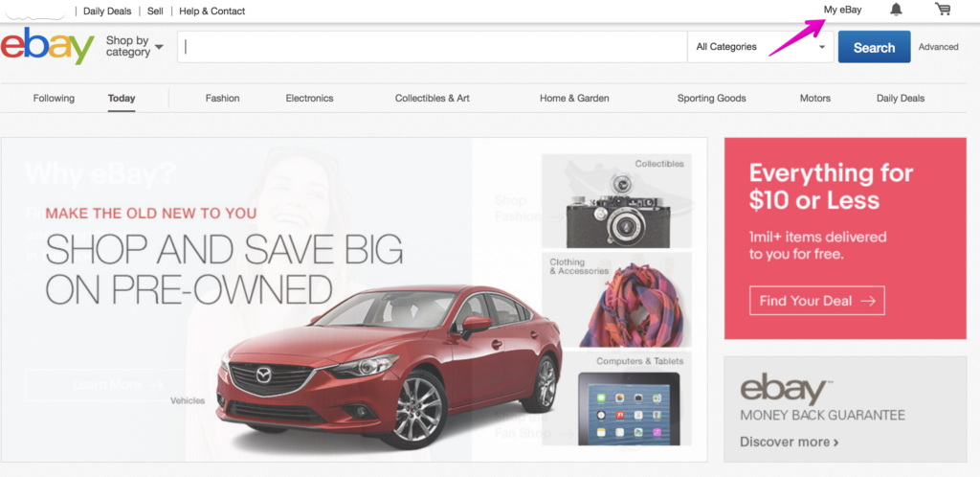The image size is (980, 477).
Task: Open the Daily Deals tab in navigation bar
Action: (900, 98)
